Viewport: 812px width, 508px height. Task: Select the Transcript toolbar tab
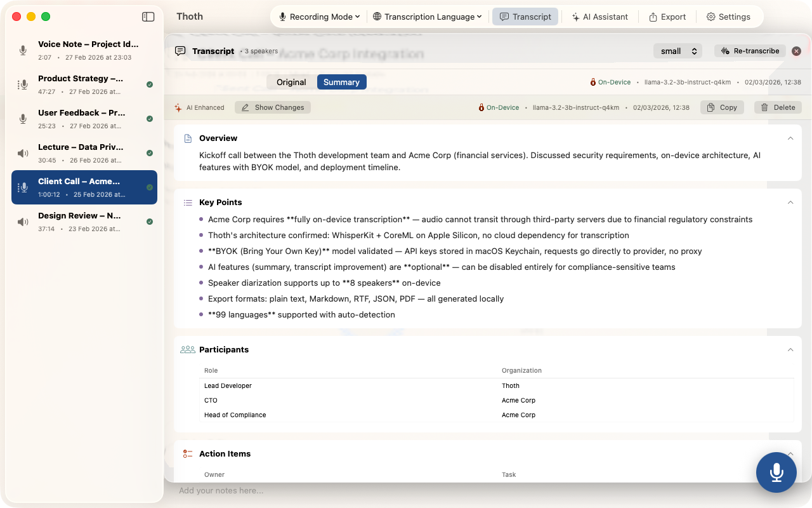pos(525,17)
